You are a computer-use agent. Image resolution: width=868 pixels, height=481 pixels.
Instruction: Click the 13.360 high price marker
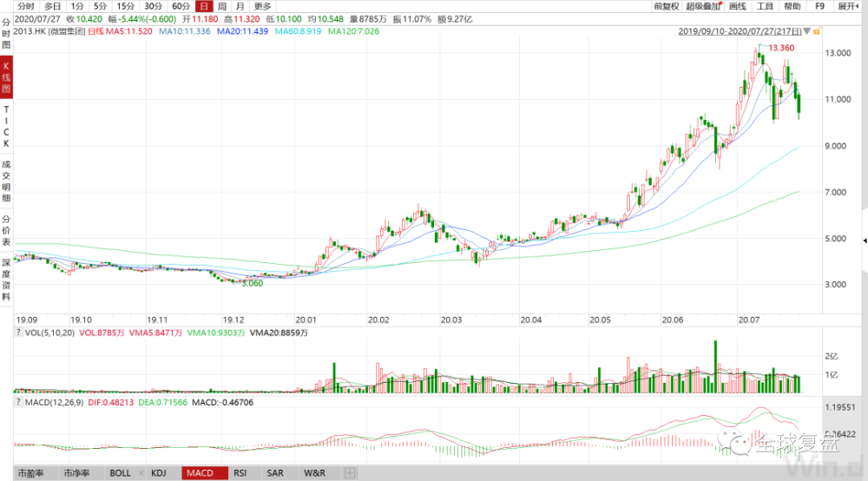tap(781, 48)
